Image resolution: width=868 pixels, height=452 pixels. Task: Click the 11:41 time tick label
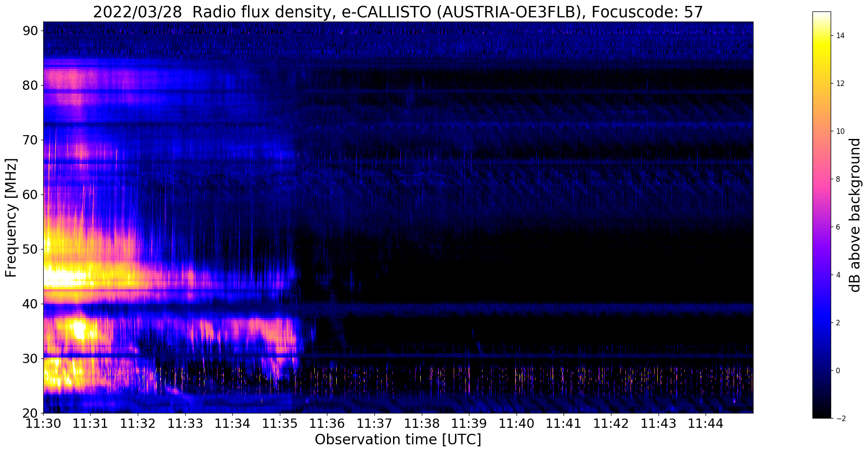coord(564,424)
